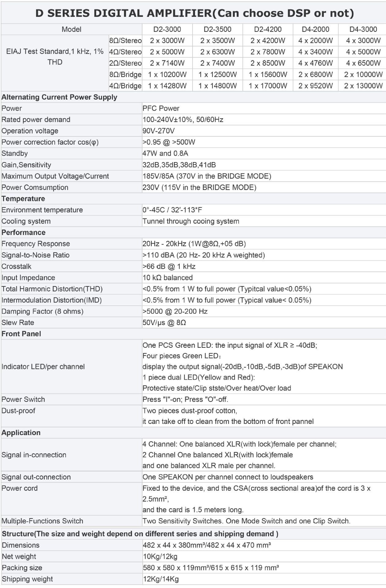Click the Front Panel section heading
This screenshot has width=386, height=588.
(x=21, y=334)
